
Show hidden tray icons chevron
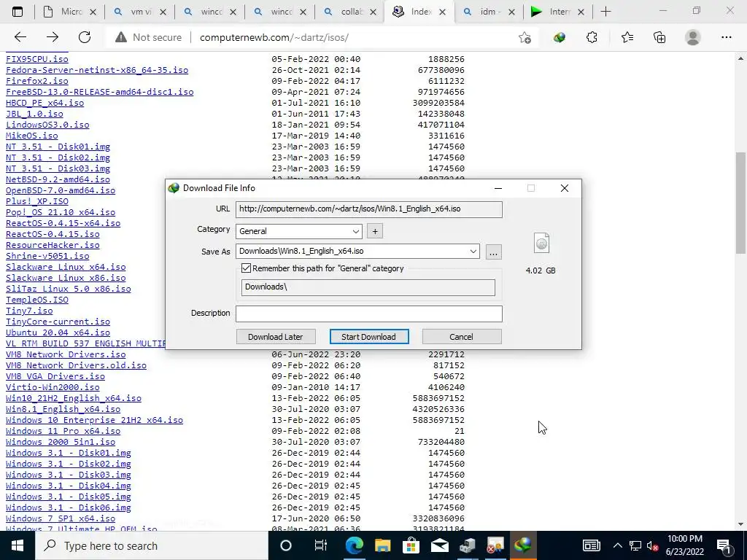coord(617,545)
